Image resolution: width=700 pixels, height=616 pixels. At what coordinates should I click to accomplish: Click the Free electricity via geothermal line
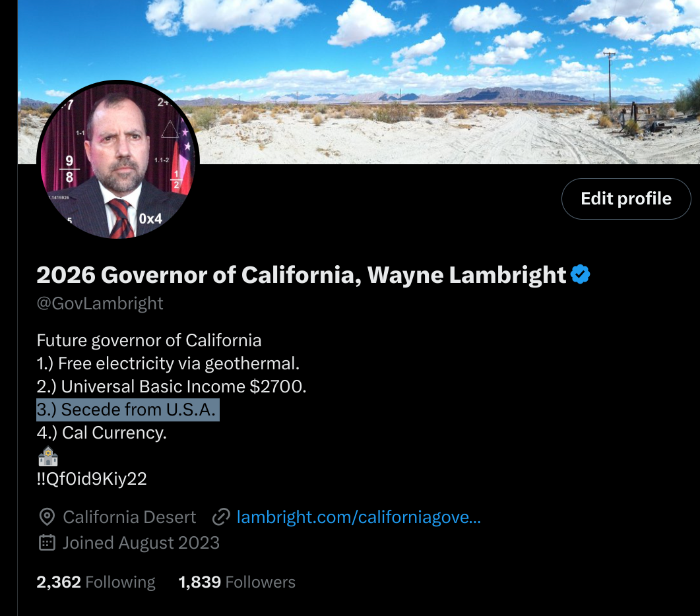click(x=168, y=363)
